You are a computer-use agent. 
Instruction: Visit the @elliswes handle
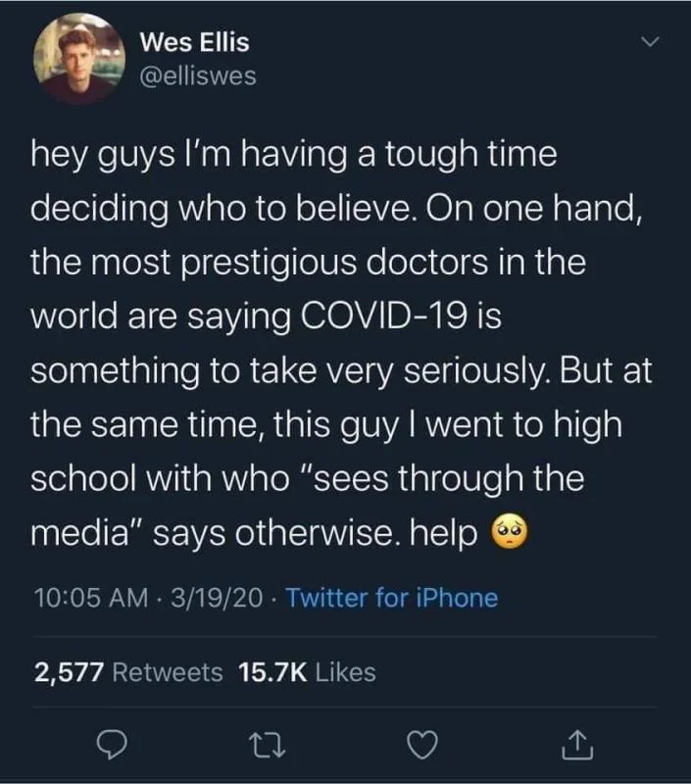coord(199,75)
